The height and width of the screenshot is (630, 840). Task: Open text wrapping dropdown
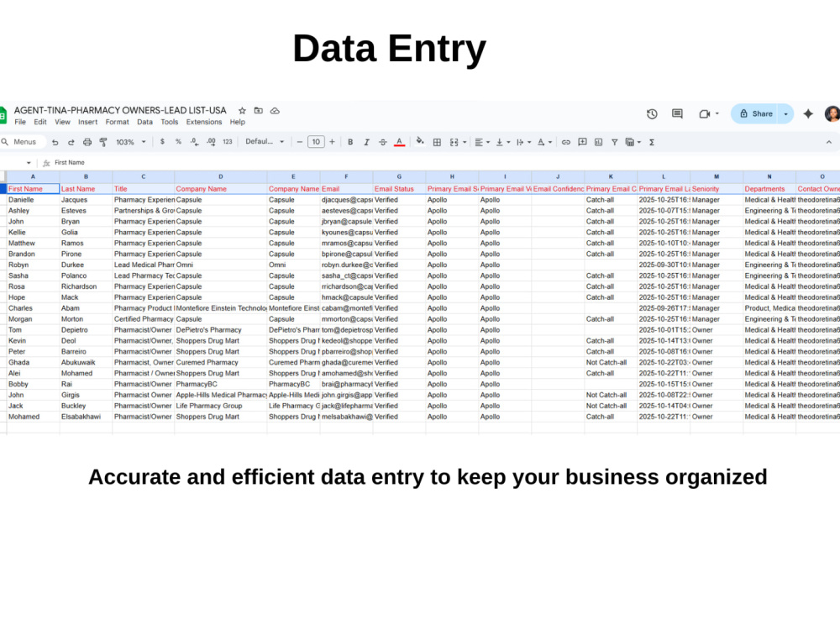click(x=523, y=142)
